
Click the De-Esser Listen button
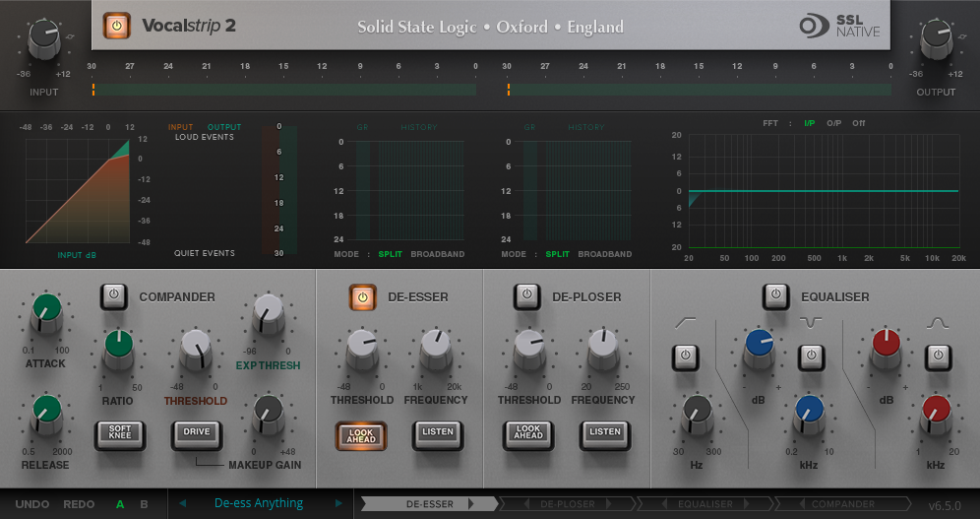point(438,435)
